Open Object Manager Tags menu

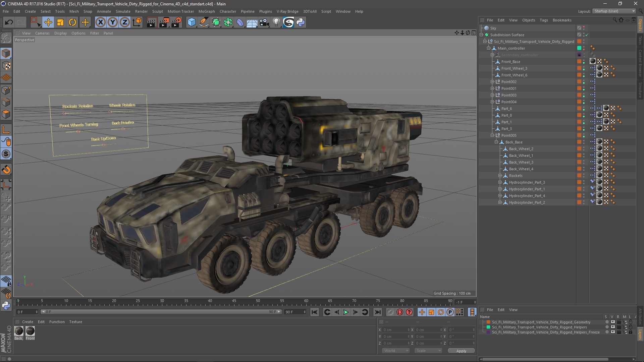tap(544, 20)
